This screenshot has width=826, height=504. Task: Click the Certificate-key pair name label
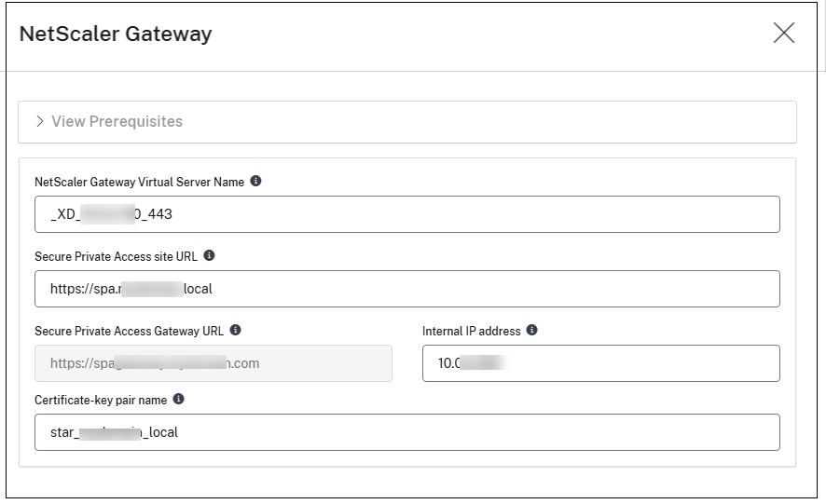(x=101, y=400)
